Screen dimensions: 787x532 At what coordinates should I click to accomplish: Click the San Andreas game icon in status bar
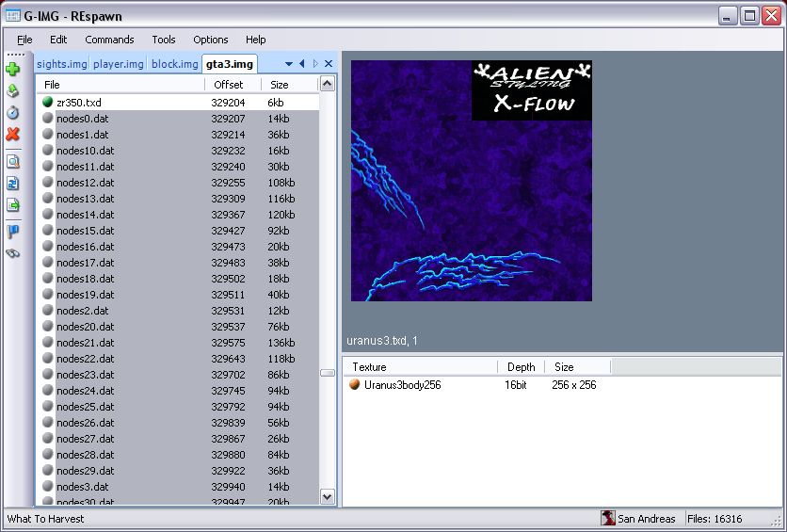(x=608, y=518)
